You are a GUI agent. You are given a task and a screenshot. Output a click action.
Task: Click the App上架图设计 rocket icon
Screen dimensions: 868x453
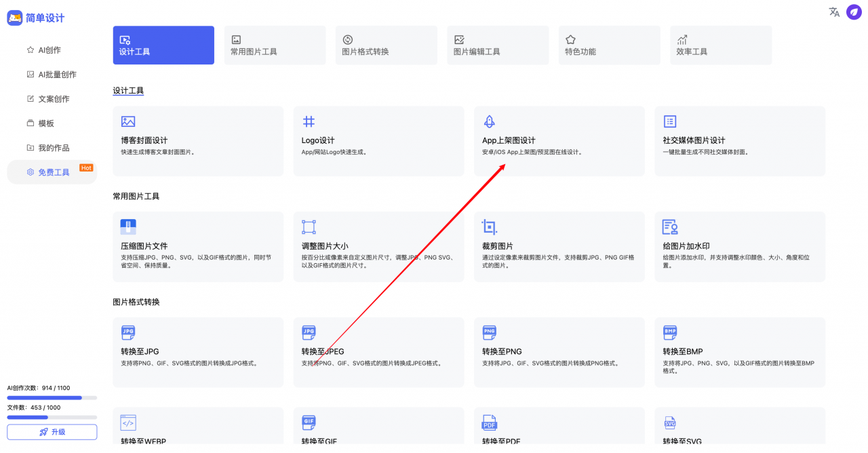(x=489, y=121)
